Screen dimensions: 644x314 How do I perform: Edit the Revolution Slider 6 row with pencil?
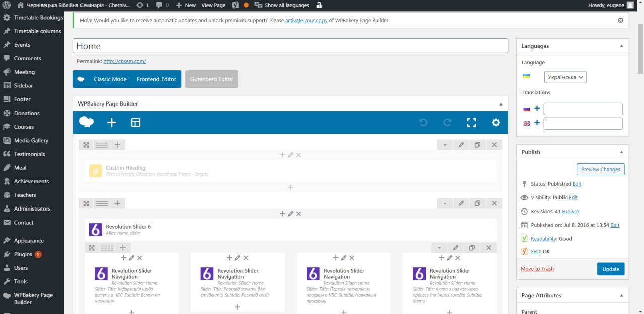(x=461, y=203)
